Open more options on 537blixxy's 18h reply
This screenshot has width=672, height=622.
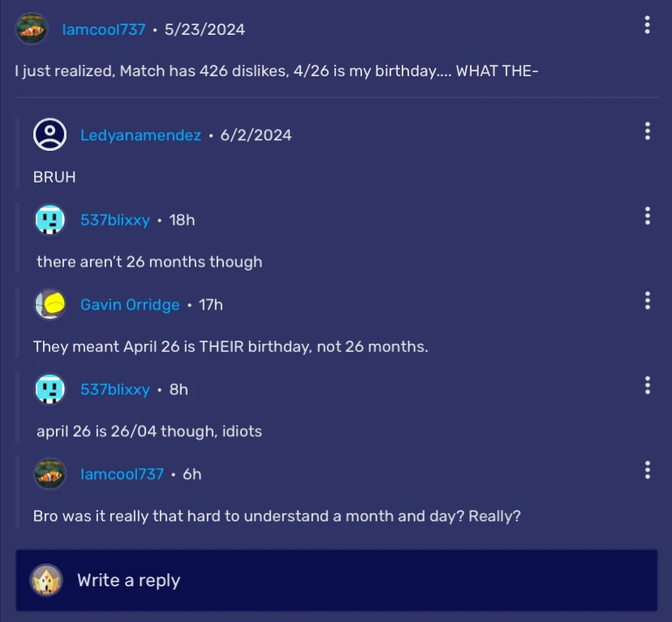(647, 216)
